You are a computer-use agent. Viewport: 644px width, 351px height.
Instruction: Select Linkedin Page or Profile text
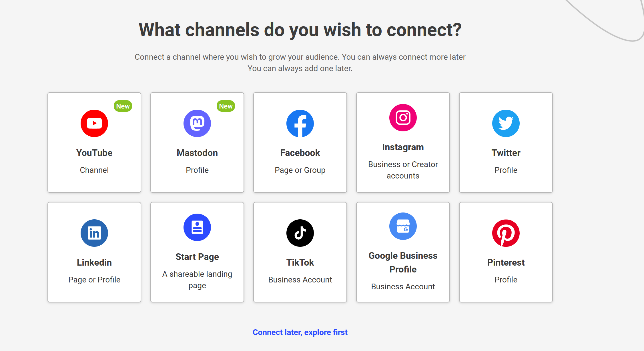tap(94, 280)
